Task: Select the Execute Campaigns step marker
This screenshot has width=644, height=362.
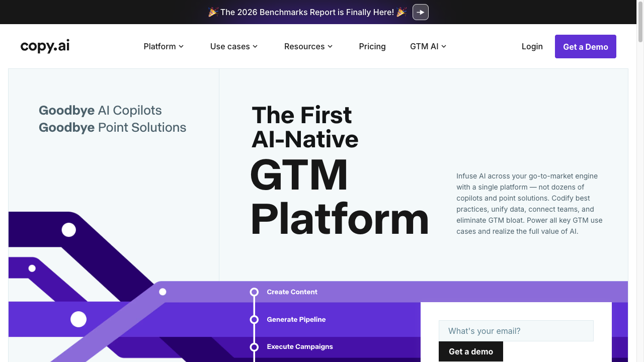Action: click(254, 347)
